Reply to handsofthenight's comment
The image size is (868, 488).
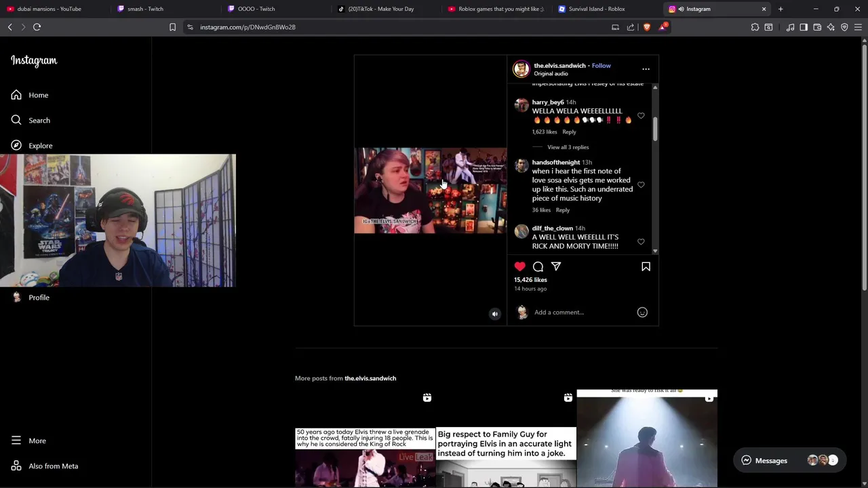point(563,210)
